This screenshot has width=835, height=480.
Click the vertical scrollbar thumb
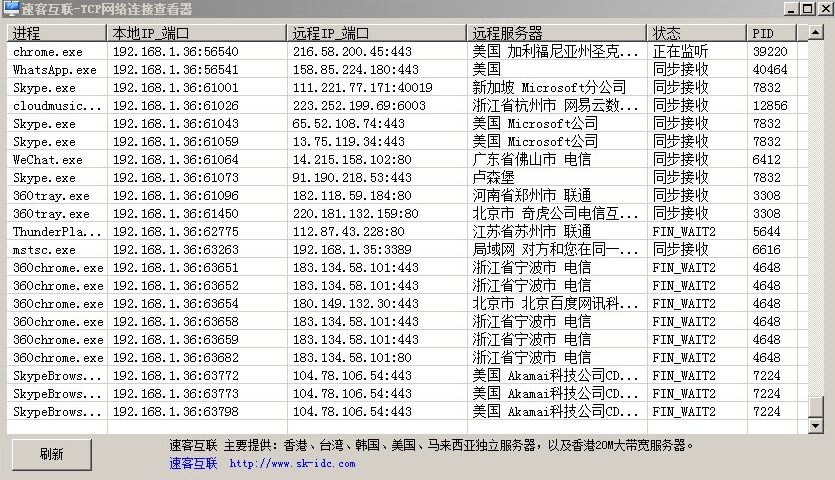[817, 407]
